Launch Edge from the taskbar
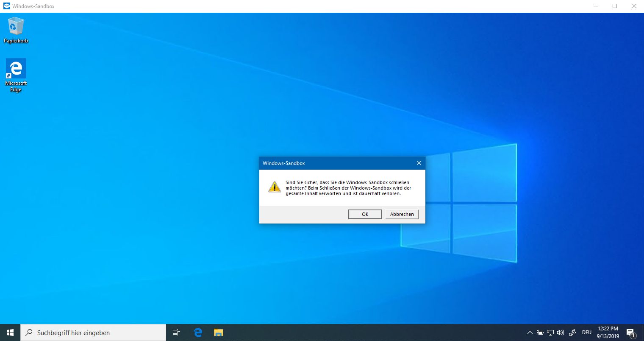Screen dimensions: 644x341 (198, 333)
